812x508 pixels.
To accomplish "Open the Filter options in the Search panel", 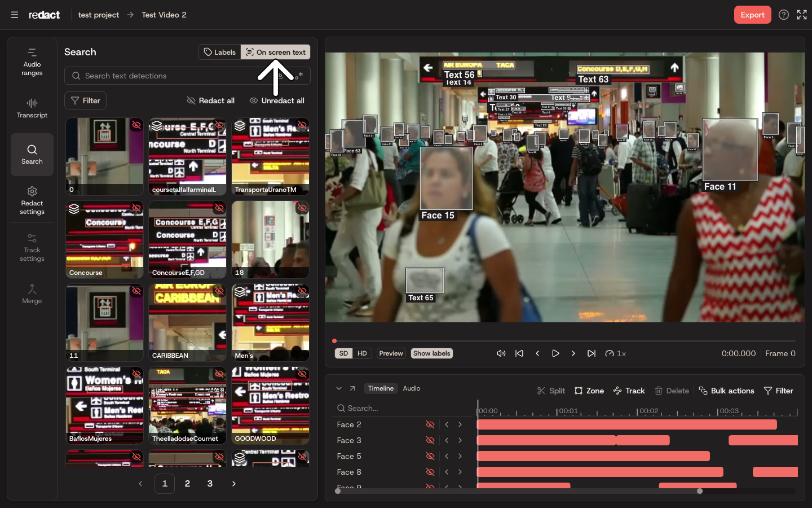I will (x=86, y=100).
